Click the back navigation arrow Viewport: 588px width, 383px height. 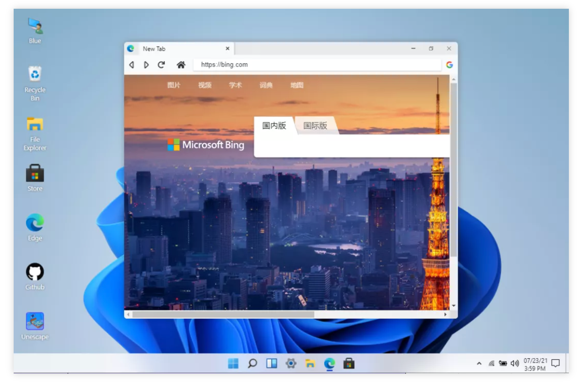tap(132, 65)
